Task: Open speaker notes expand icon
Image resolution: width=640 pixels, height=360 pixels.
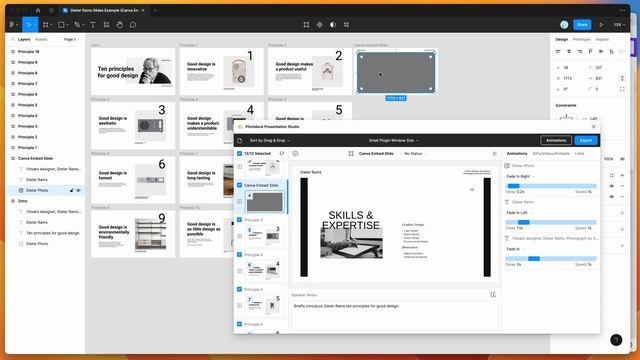Action: coord(493,295)
